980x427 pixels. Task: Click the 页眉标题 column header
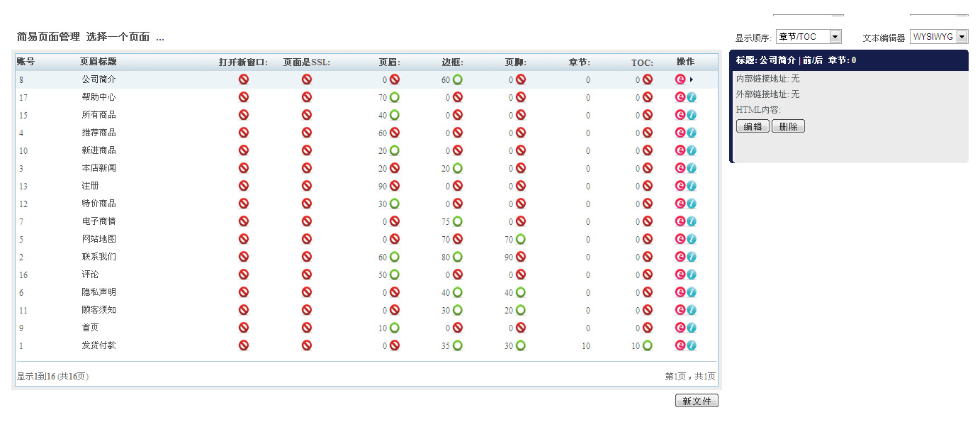click(98, 62)
